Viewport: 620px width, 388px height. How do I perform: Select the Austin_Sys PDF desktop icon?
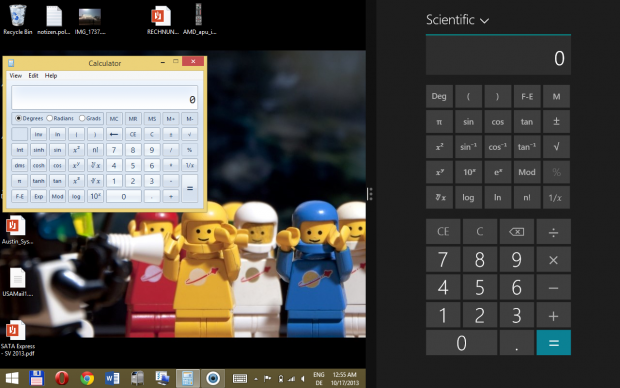point(17,230)
